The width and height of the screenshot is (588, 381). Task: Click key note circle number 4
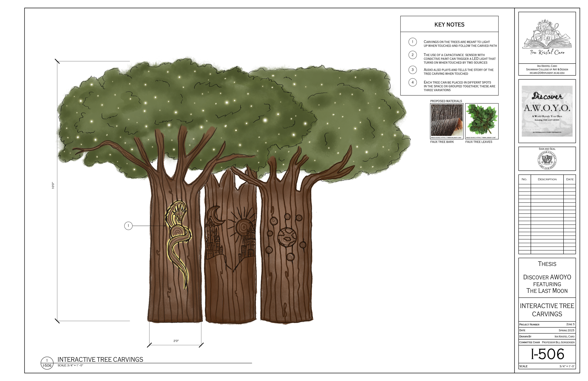click(x=412, y=82)
